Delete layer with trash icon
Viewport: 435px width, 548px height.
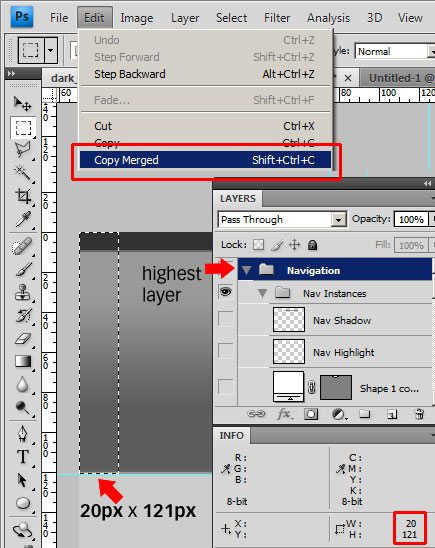click(419, 414)
